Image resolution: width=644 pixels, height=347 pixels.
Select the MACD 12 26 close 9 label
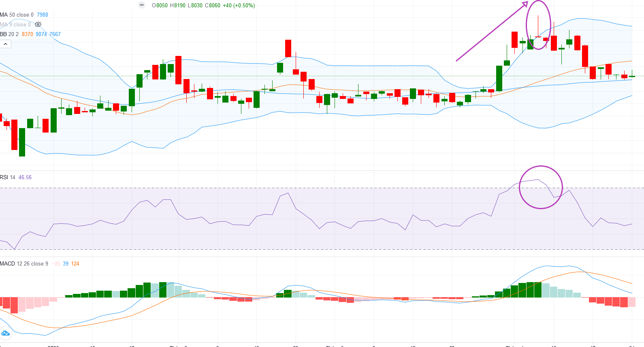pyautogui.click(x=24, y=263)
